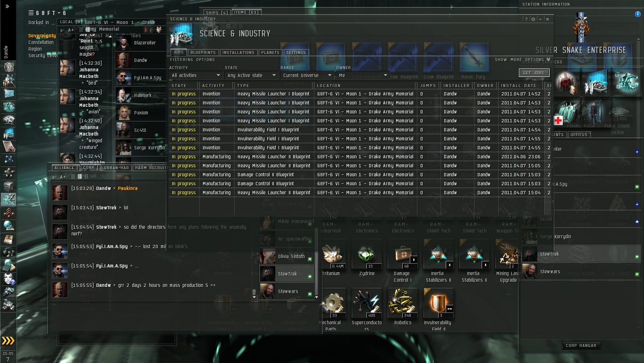The height and width of the screenshot is (363, 644).
Task: Switch corp chat to text-only view mode
Action: (73, 177)
